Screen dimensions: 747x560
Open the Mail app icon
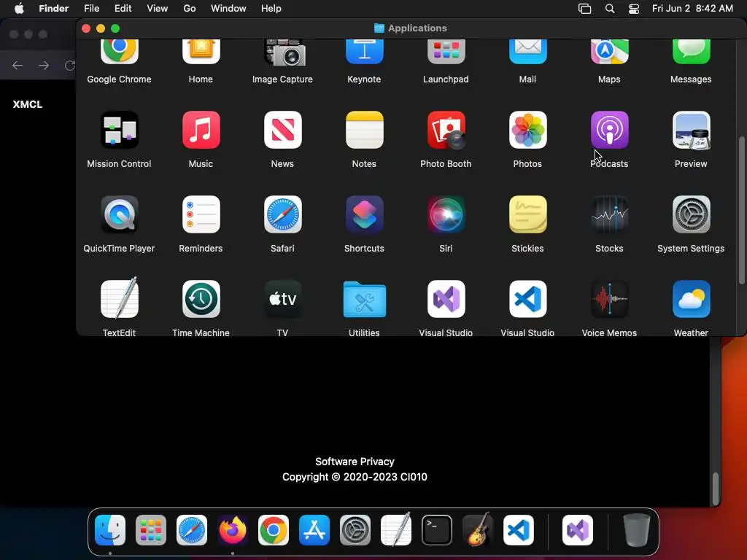coord(528,52)
